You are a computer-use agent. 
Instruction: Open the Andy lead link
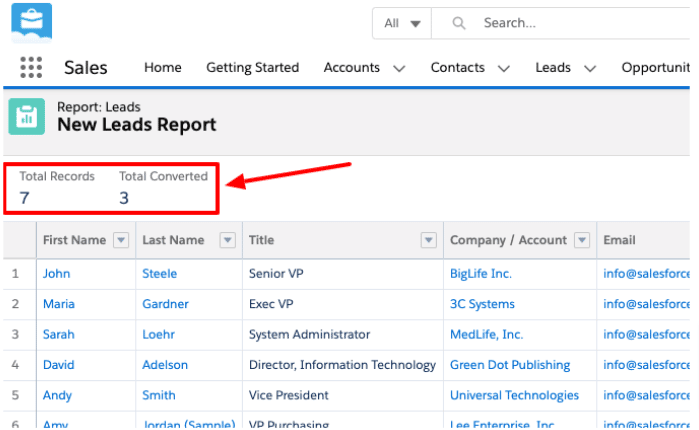tap(57, 395)
